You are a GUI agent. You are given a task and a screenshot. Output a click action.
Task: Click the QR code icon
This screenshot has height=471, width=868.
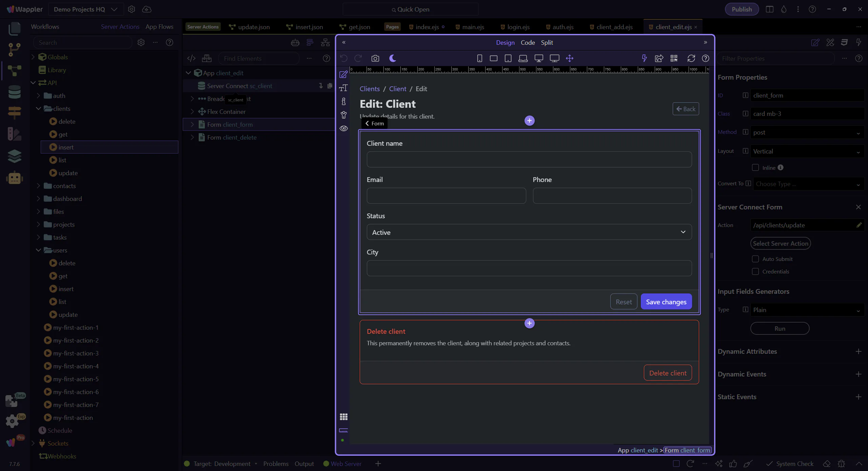674,58
